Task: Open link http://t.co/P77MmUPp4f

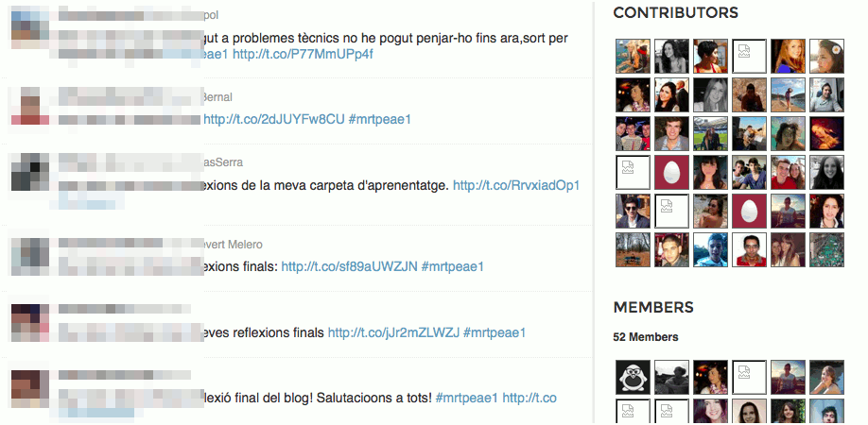Action: (303, 54)
